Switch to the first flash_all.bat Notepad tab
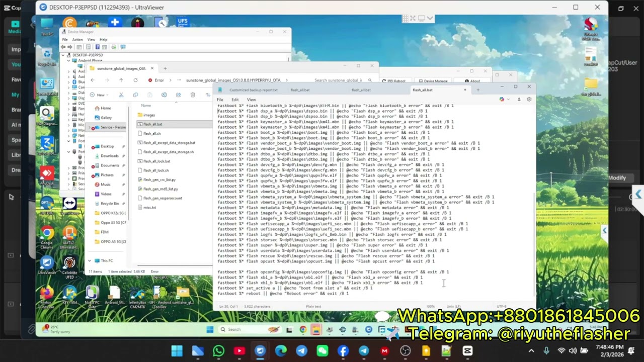The image size is (644, 362). (x=300, y=90)
